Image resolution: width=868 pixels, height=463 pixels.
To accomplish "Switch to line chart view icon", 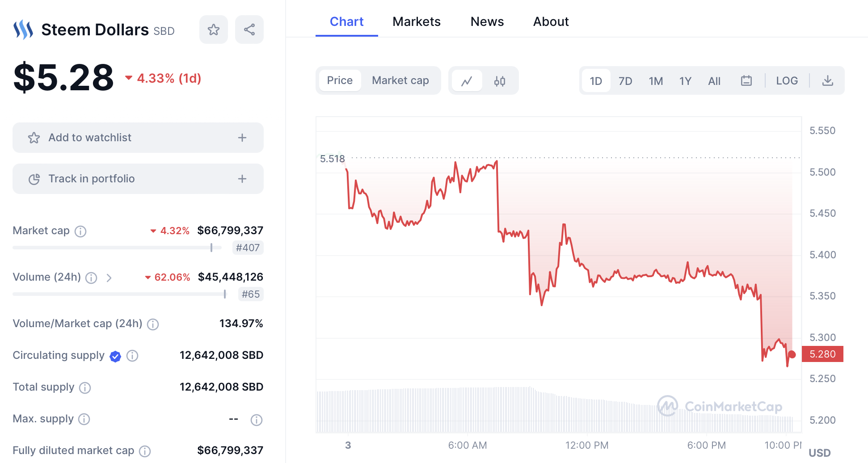I will coord(467,81).
